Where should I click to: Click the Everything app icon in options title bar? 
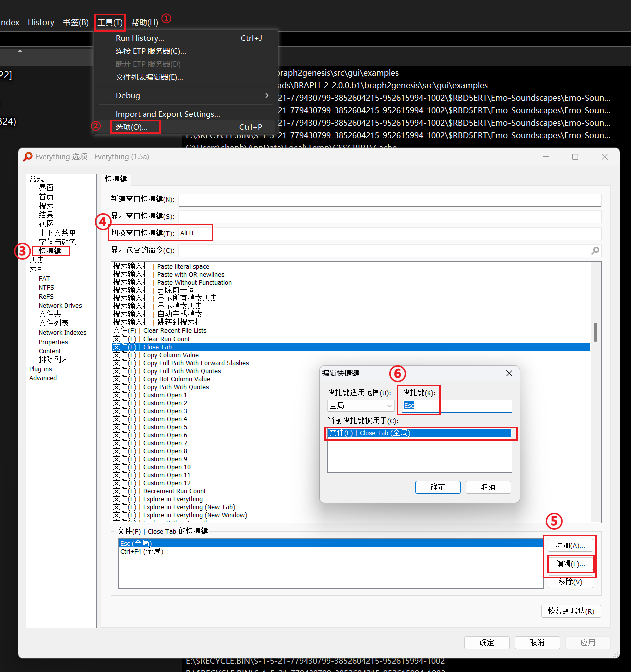click(28, 157)
